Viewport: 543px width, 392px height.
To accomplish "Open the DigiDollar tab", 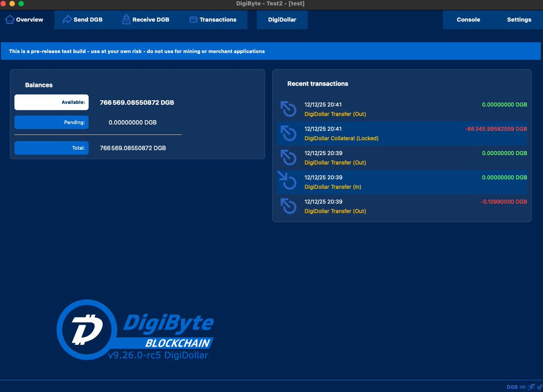I will pyautogui.click(x=282, y=19).
